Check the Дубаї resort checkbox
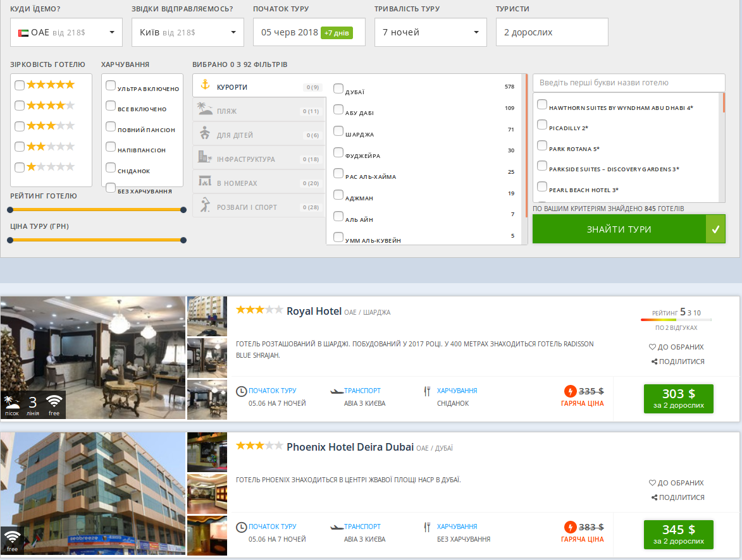 (x=338, y=89)
